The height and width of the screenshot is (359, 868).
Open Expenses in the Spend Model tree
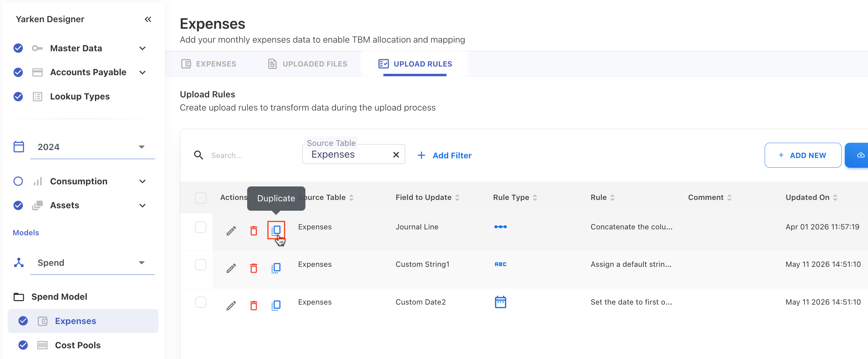pos(83,321)
